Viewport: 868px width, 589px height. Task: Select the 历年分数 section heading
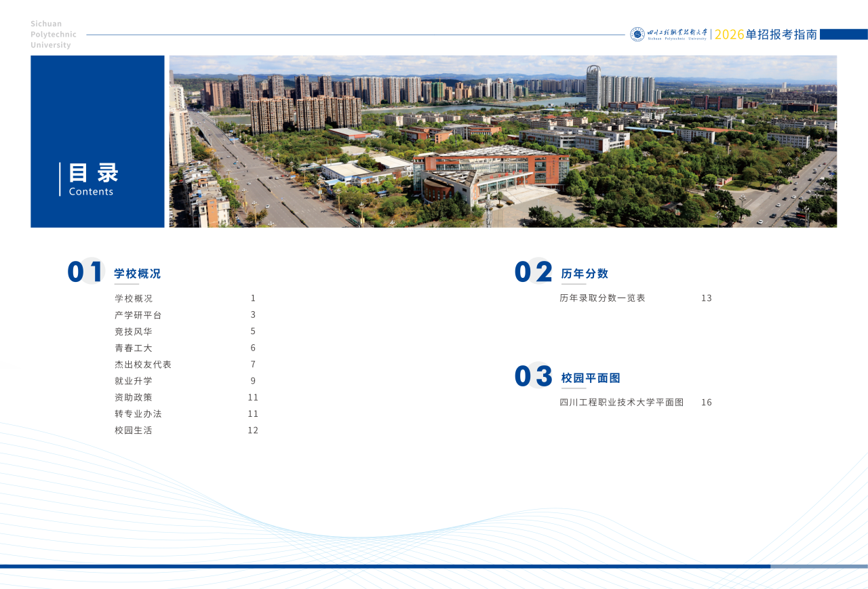tap(585, 274)
